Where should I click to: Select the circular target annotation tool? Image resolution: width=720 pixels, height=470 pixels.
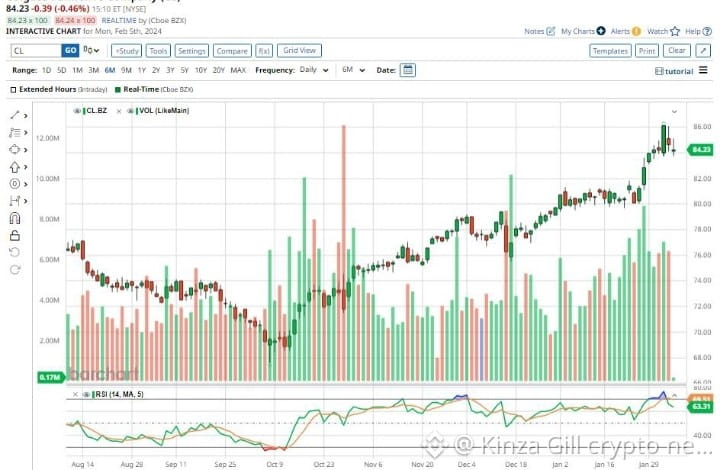tap(15, 184)
